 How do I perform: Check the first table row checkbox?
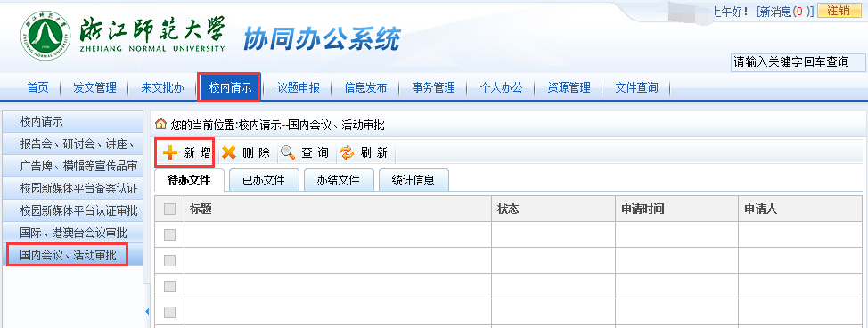coord(170,235)
